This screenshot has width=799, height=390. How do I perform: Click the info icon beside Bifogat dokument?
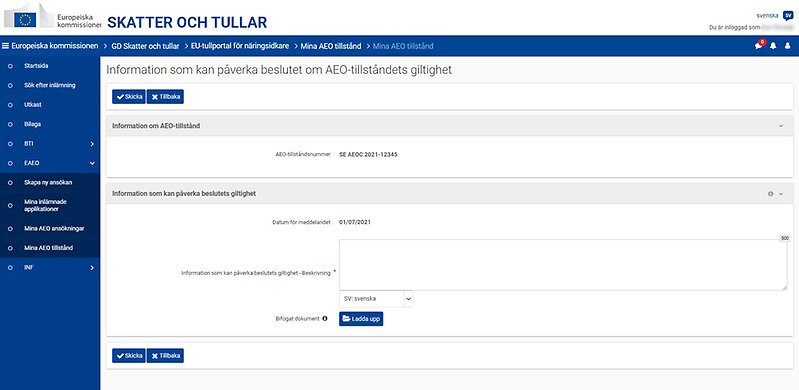point(325,319)
